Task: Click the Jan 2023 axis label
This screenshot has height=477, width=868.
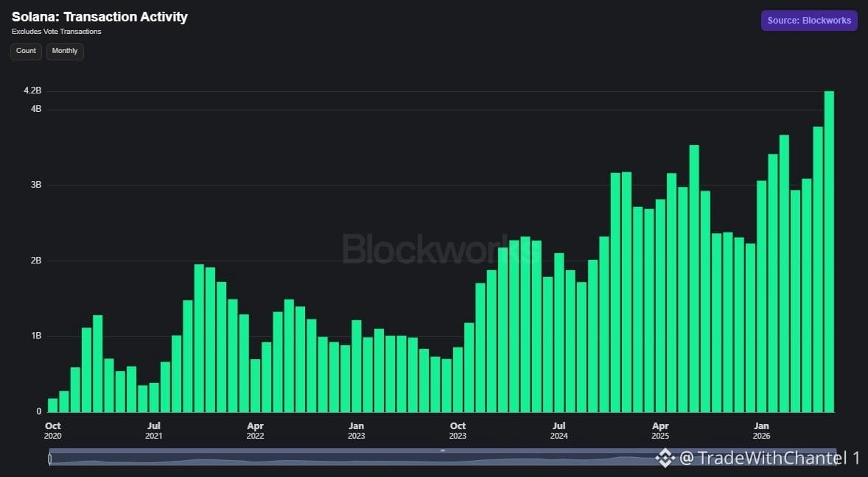Action: click(x=356, y=431)
